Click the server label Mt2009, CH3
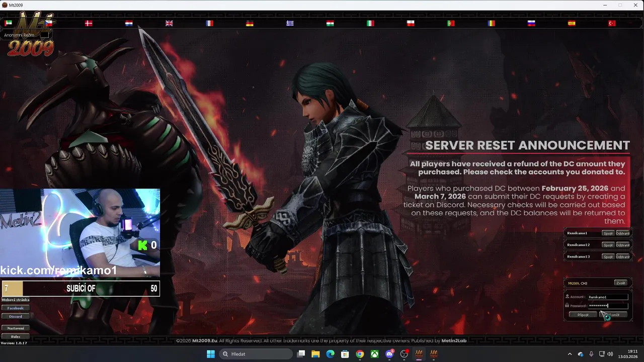The width and height of the screenshot is (644, 362). (x=578, y=283)
